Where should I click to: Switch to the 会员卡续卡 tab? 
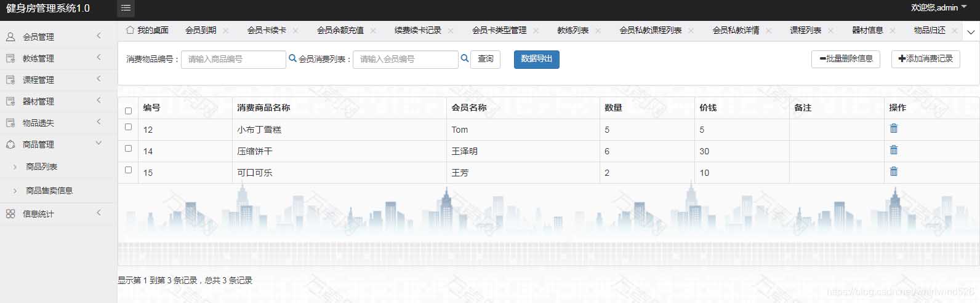click(x=267, y=30)
